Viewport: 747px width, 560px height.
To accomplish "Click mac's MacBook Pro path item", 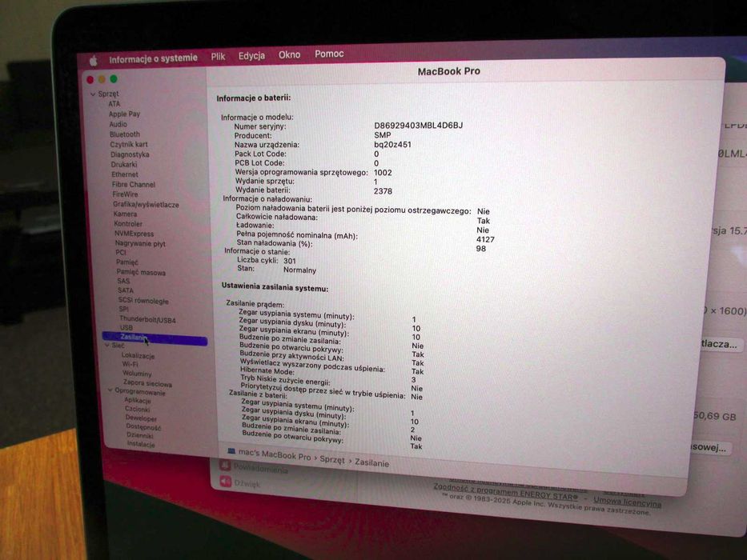I will [x=275, y=454].
